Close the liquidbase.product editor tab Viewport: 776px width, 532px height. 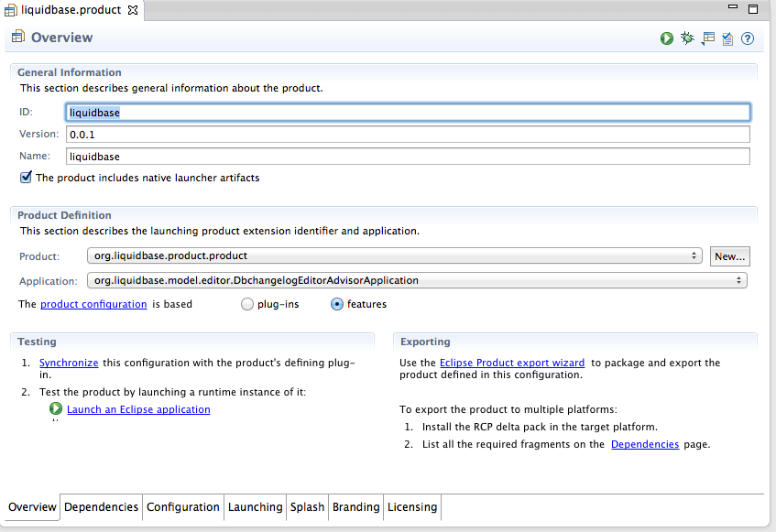point(133,10)
